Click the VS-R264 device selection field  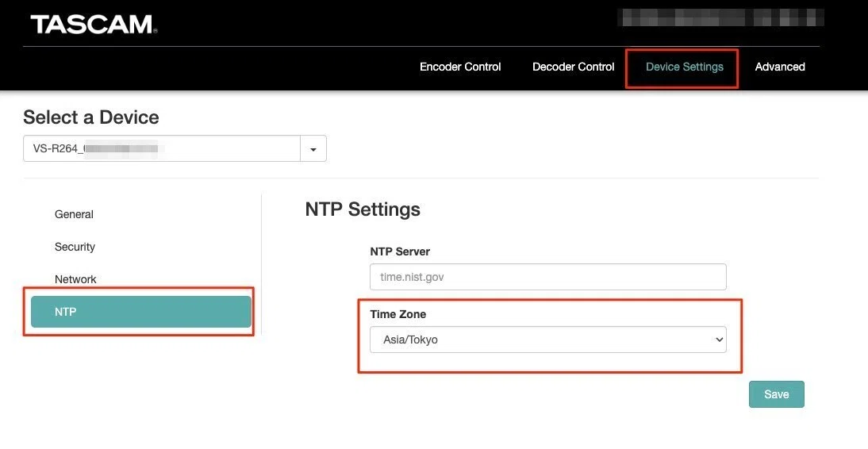click(x=162, y=149)
